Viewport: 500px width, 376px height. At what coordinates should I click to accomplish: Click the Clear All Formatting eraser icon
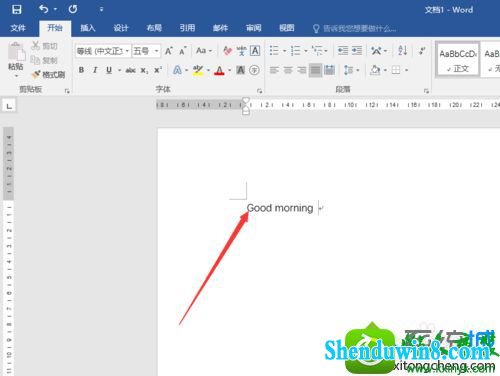pyautogui.click(x=228, y=51)
